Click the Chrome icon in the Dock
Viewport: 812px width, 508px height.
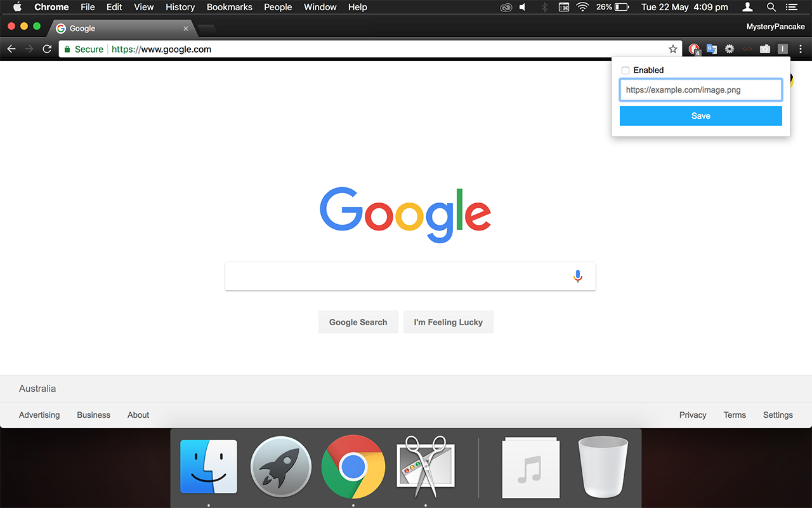pyautogui.click(x=353, y=467)
